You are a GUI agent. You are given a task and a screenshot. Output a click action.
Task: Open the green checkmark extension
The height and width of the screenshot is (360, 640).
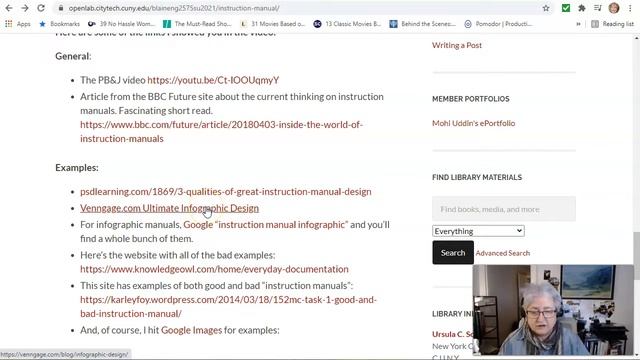566,8
